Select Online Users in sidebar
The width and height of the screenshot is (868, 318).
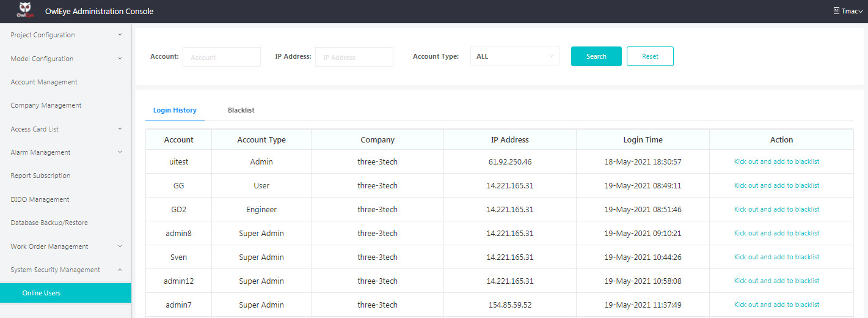tap(42, 293)
